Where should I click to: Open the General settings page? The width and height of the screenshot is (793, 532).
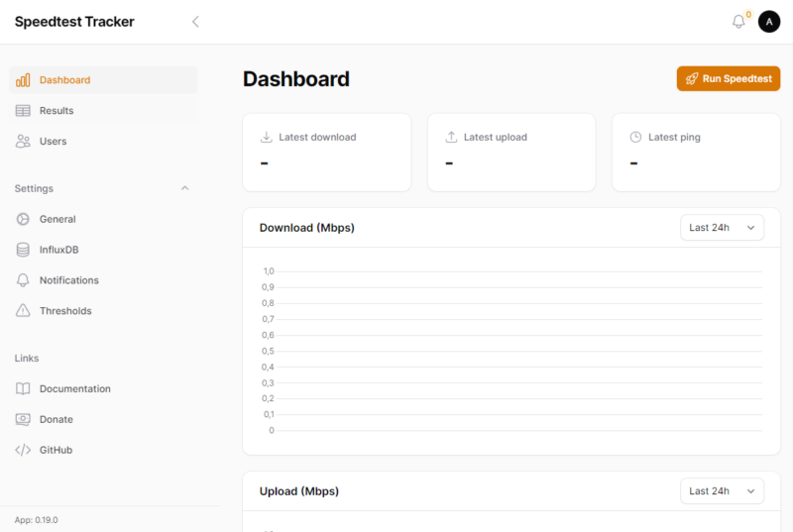(57, 219)
